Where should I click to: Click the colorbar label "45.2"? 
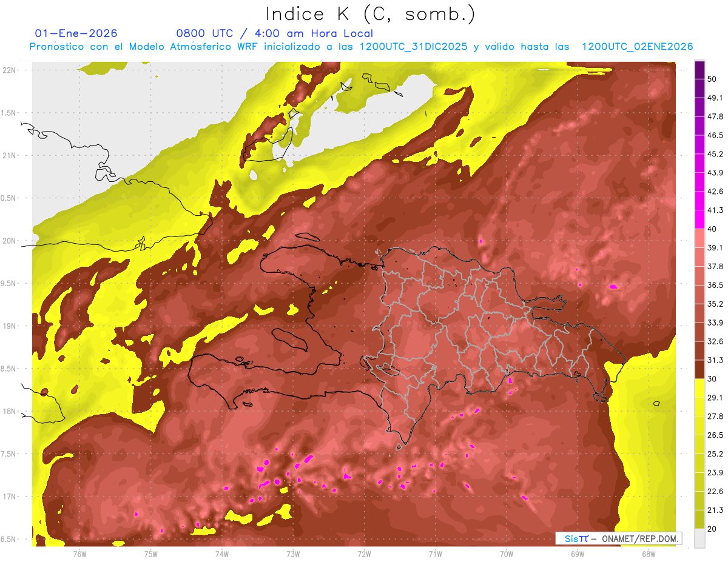[x=715, y=154]
